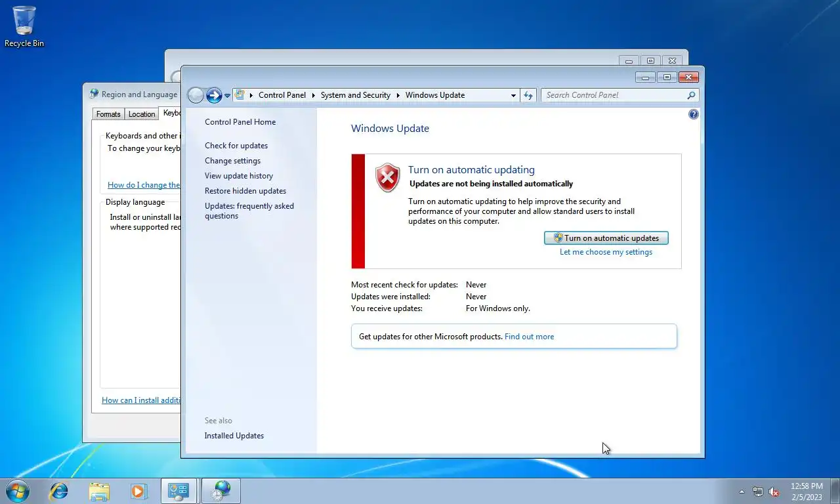
Task: Select the Control Panel breadcrumb
Action: (x=282, y=95)
